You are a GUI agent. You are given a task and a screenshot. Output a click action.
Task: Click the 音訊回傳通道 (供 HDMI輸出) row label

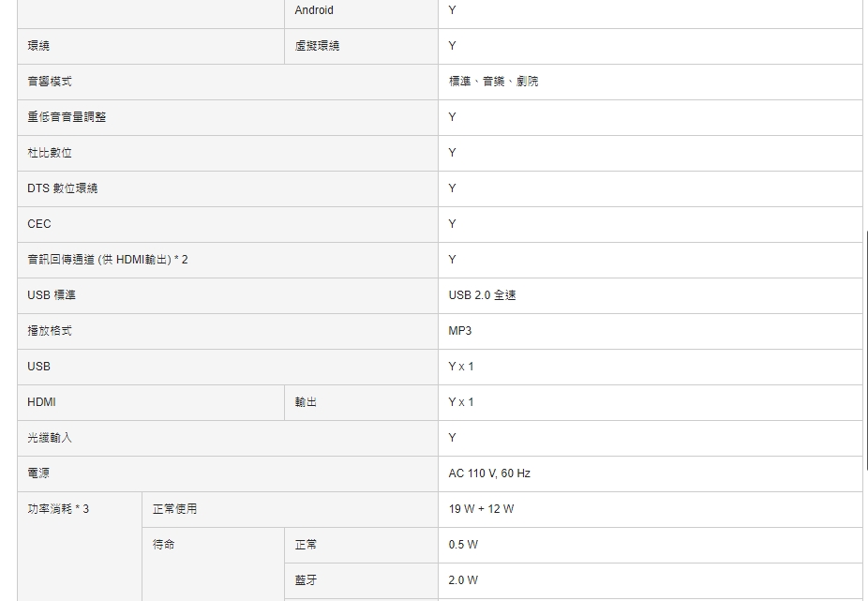108,260
